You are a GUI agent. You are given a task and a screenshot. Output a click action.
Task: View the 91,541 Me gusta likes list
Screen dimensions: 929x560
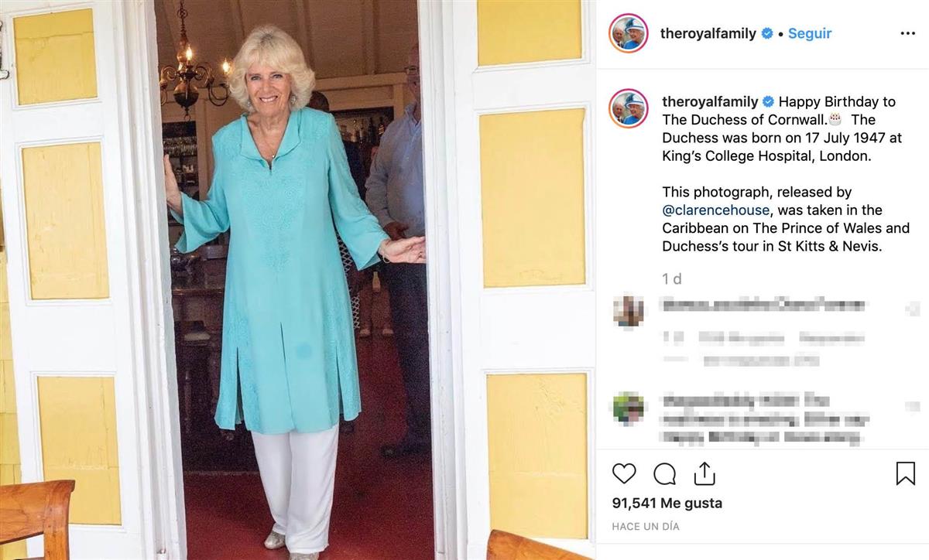pyautogui.click(x=667, y=503)
